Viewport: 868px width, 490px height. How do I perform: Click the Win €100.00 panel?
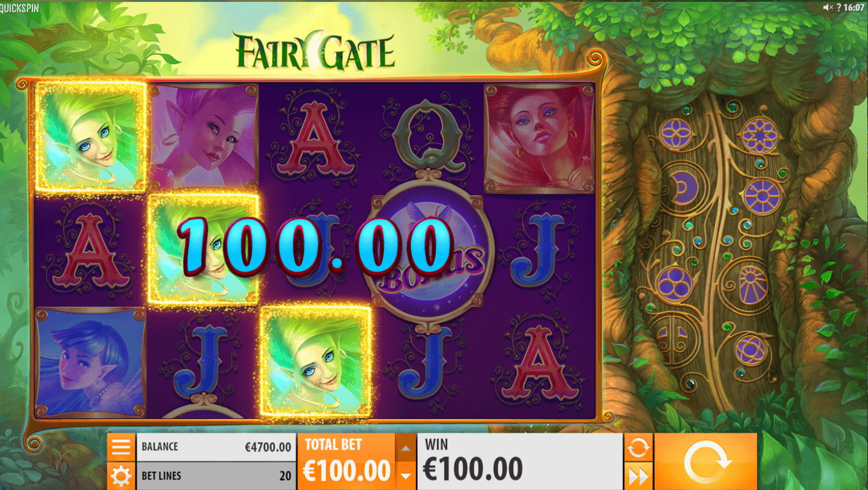pos(519,461)
